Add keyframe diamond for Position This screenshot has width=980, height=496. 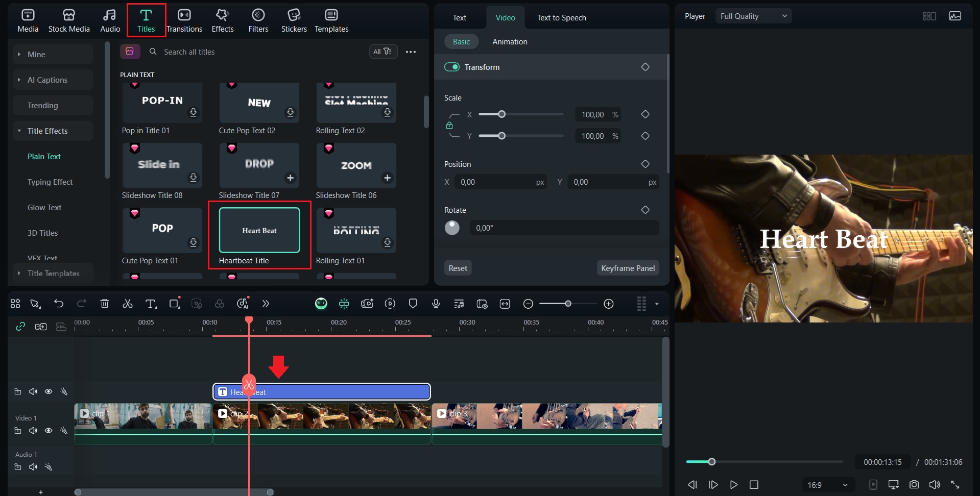coord(646,164)
